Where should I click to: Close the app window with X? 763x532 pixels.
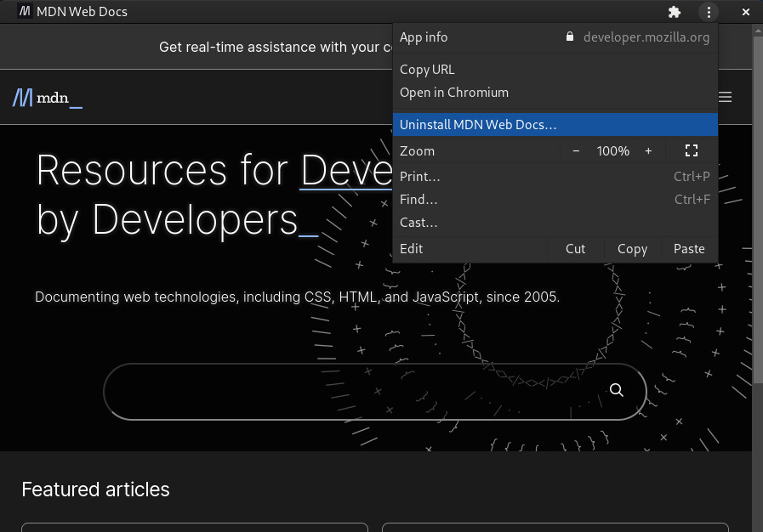pos(745,12)
